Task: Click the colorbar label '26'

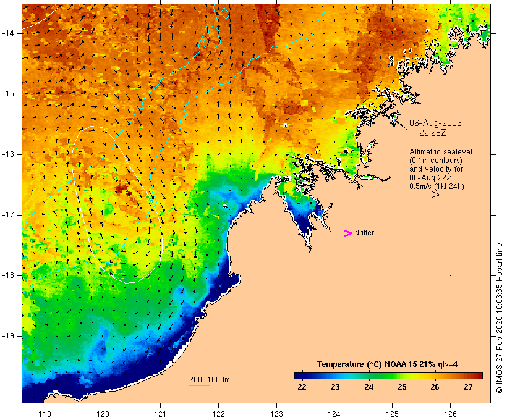Action: click(x=435, y=387)
